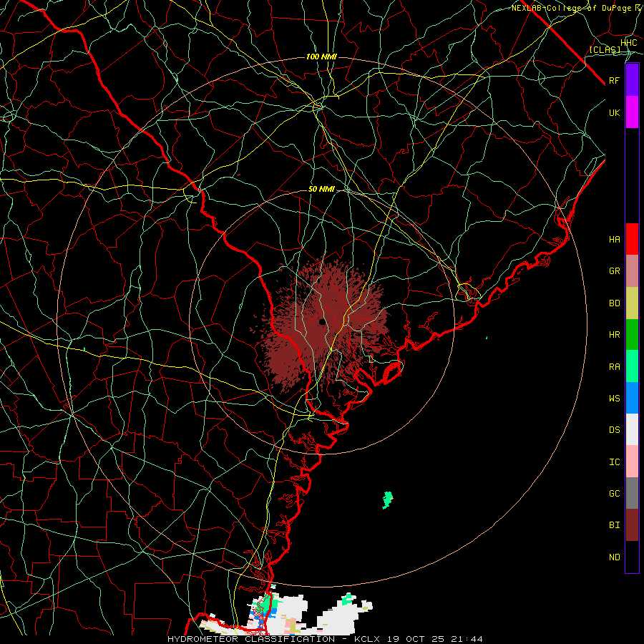Click the GR legend label
Image resolution: width=644 pixels, height=644 pixels.
tap(614, 271)
